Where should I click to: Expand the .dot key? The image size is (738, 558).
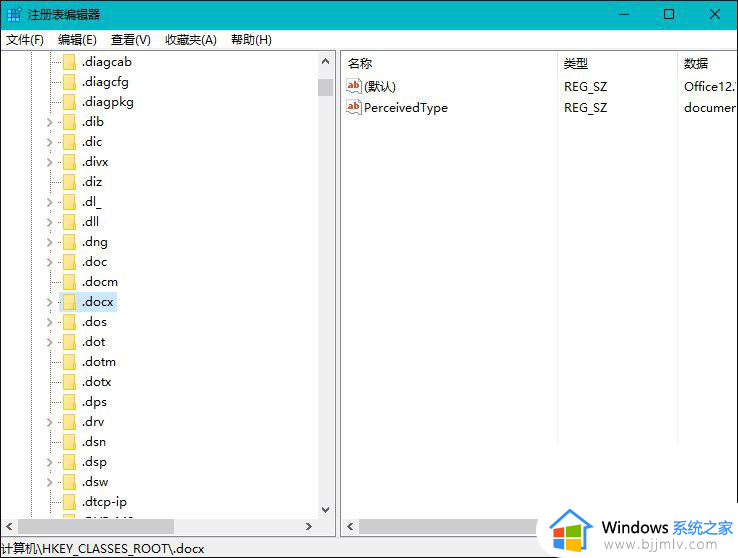coord(49,342)
